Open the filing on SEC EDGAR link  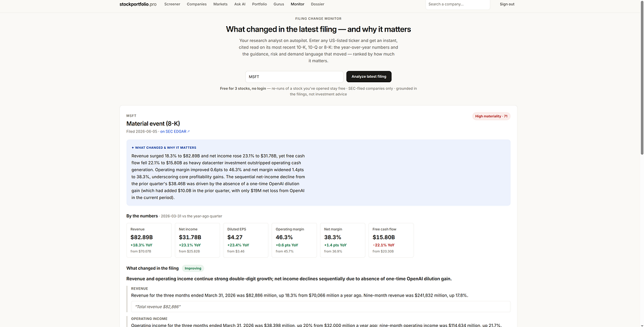[175, 131]
